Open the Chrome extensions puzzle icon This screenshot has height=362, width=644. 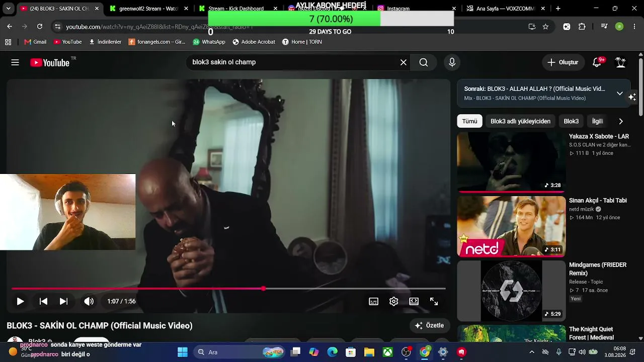pos(582,27)
